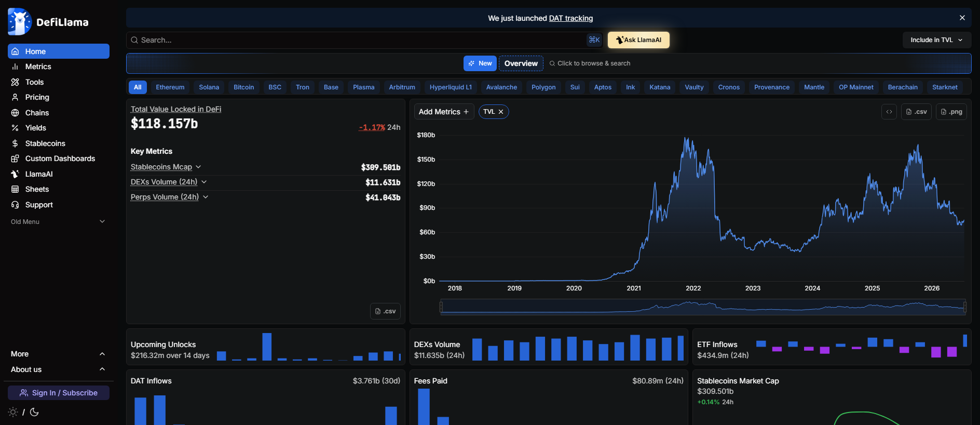Open the Yields sidebar menu item
This screenshot has height=425, width=980.
[x=58, y=128]
